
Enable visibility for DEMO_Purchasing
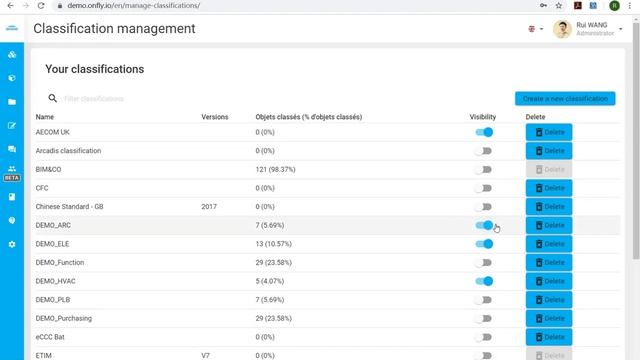(484, 318)
